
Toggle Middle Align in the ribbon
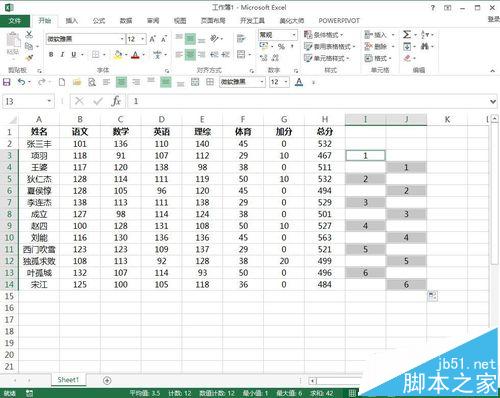tap(190, 39)
